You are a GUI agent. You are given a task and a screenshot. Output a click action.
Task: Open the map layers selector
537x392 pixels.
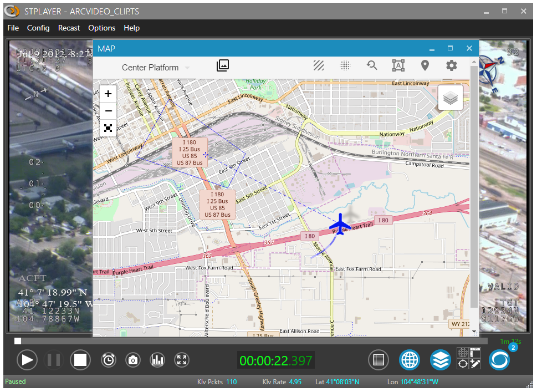(451, 99)
